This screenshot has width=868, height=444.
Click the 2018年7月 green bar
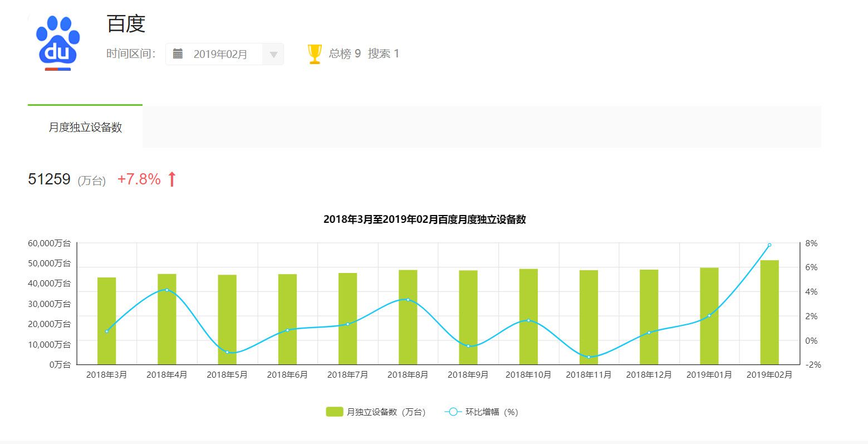coord(347,319)
